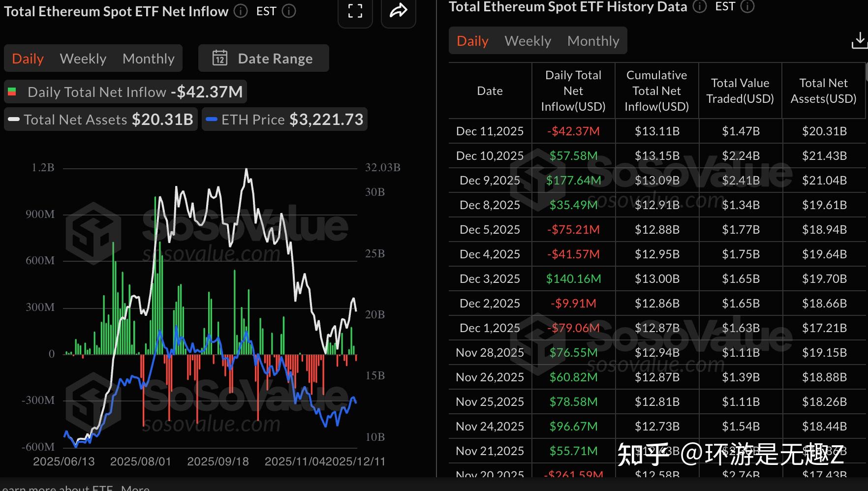The width and height of the screenshot is (868, 491).
Task: Click the fullscreen expand chart icon
Action: [355, 11]
